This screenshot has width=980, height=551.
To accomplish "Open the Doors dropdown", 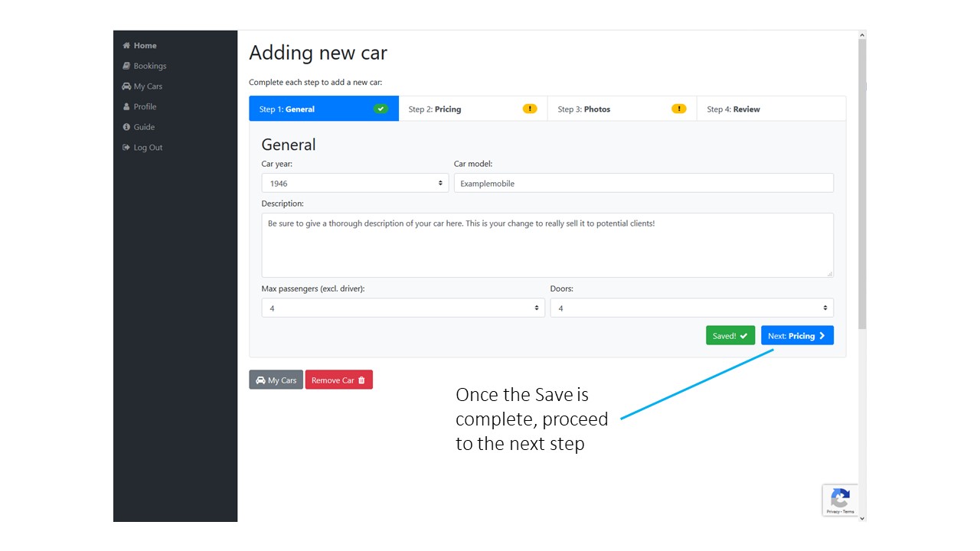I will 692,308.
